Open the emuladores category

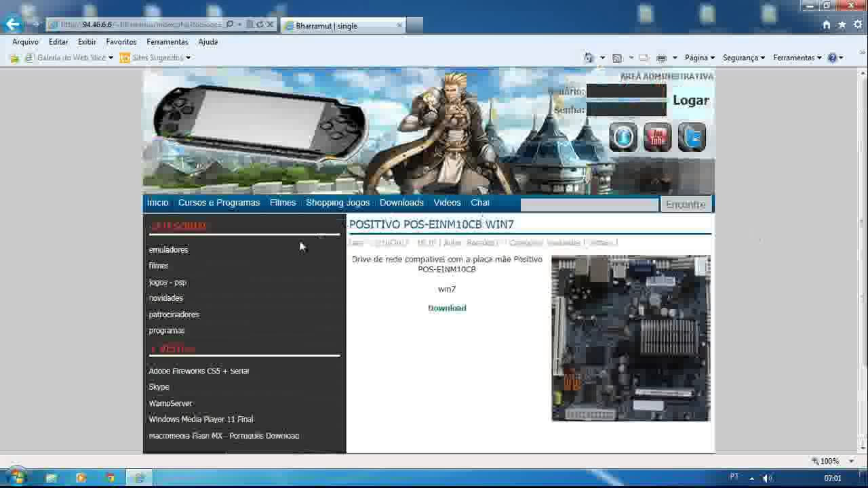(168, 250)
